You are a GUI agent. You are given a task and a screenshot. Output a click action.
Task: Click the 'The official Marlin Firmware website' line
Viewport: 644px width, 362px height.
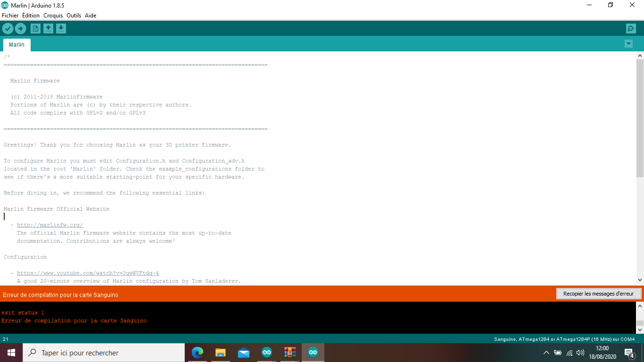pos(124,233)
